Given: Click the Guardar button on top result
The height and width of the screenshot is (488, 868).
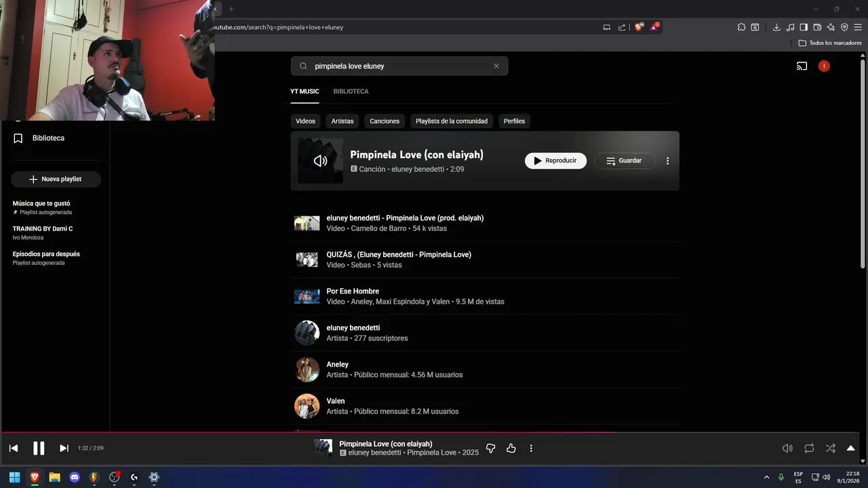Looking at the screenshot, I should (x=625, y=161).
